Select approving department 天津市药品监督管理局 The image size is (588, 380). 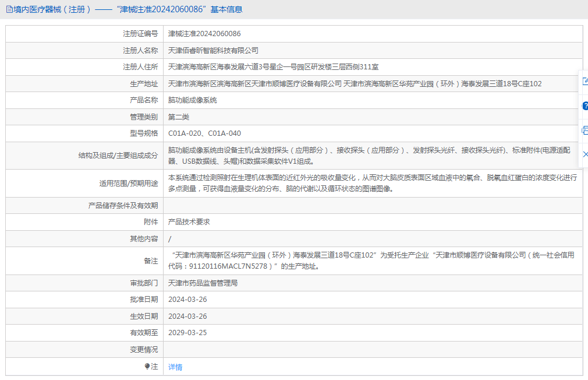coord(203,283)
